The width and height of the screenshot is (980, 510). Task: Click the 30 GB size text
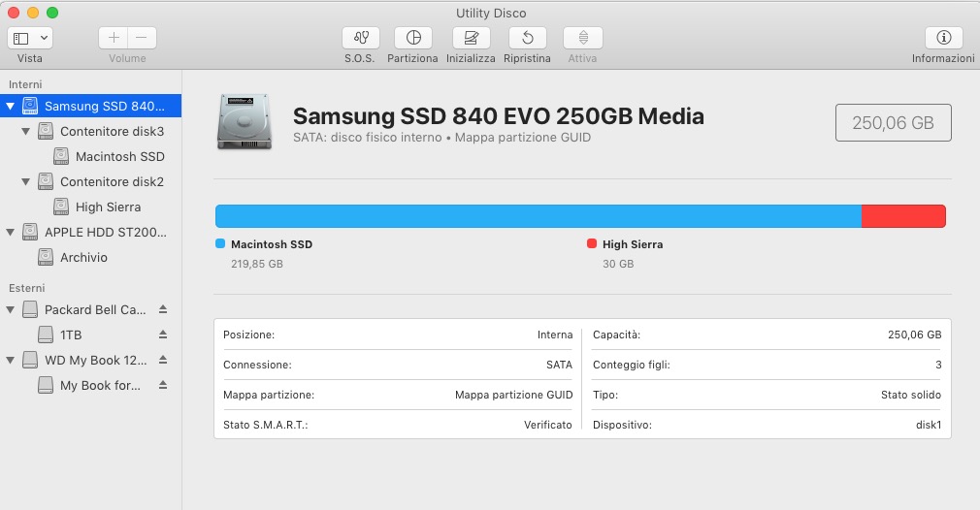pos(618,264)
